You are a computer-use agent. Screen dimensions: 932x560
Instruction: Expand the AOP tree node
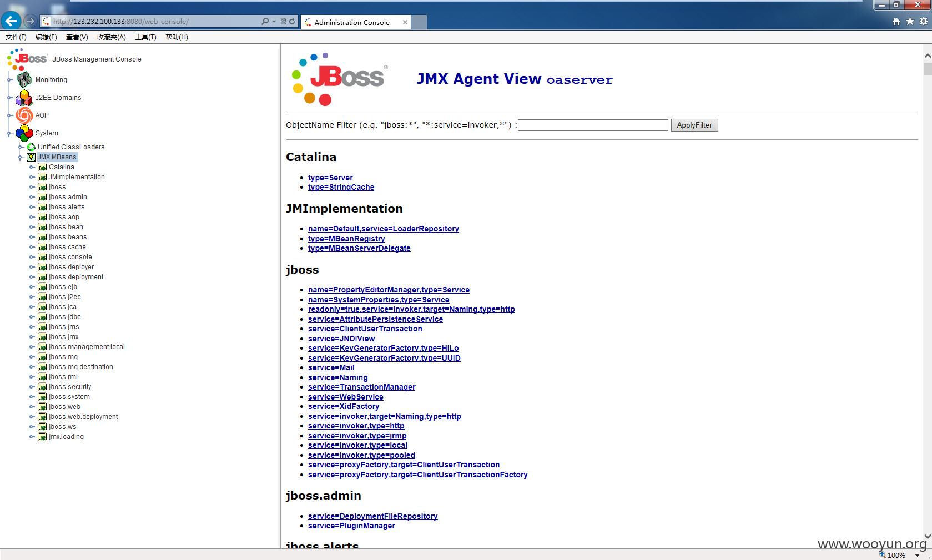pyautogui.click(x=9, y=115)
